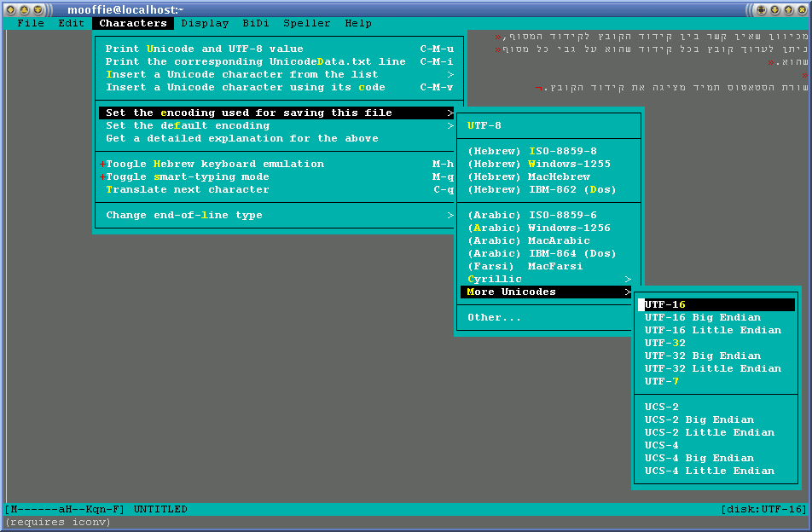
Task: Expand Set the encoding used for saving this file
Action: [276, 113]
